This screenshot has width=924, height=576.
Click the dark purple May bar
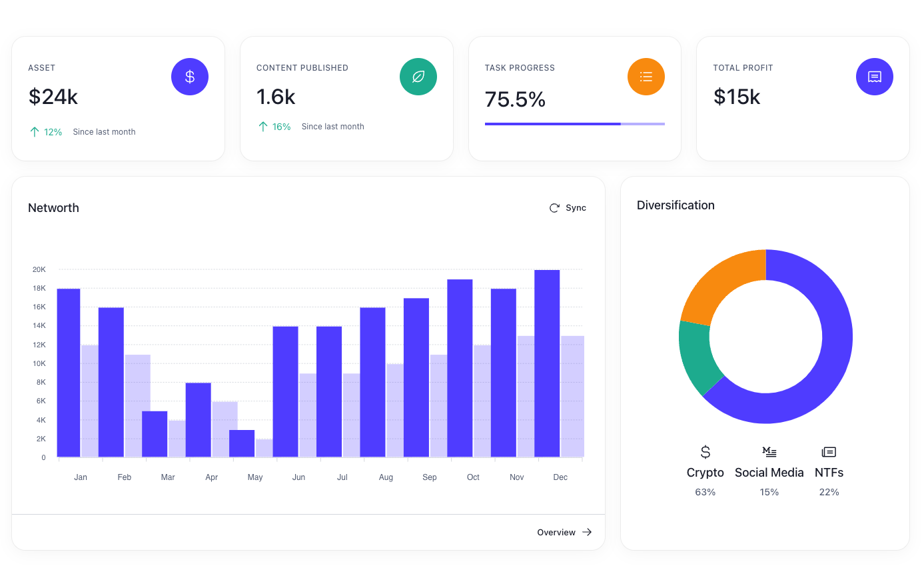click(242, 443)
